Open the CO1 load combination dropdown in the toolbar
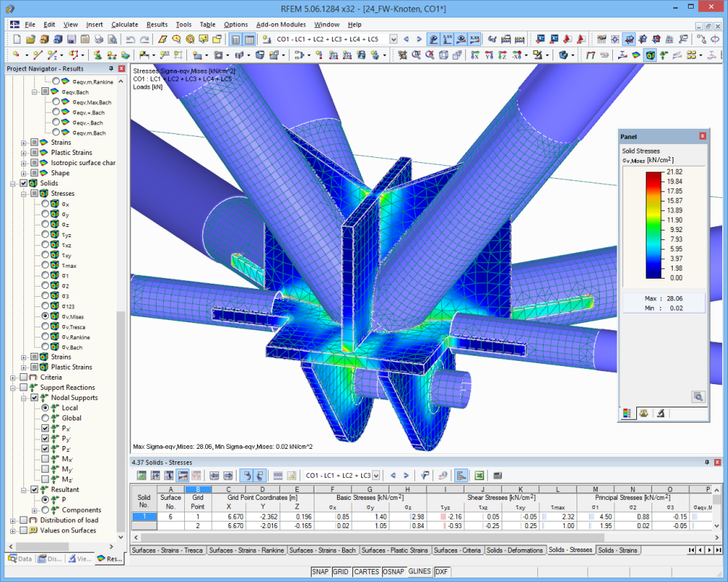 tap(393, 39)
